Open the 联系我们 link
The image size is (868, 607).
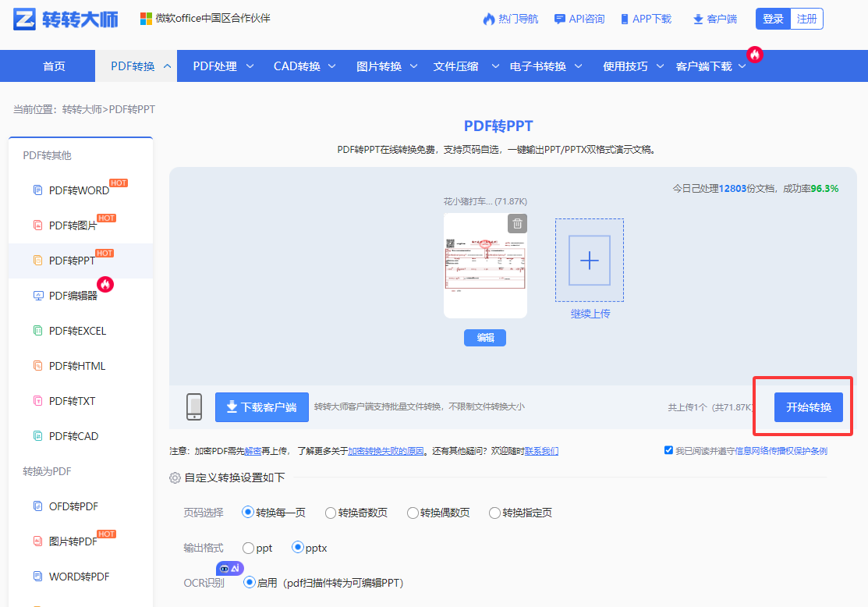(x=541, y=451)
